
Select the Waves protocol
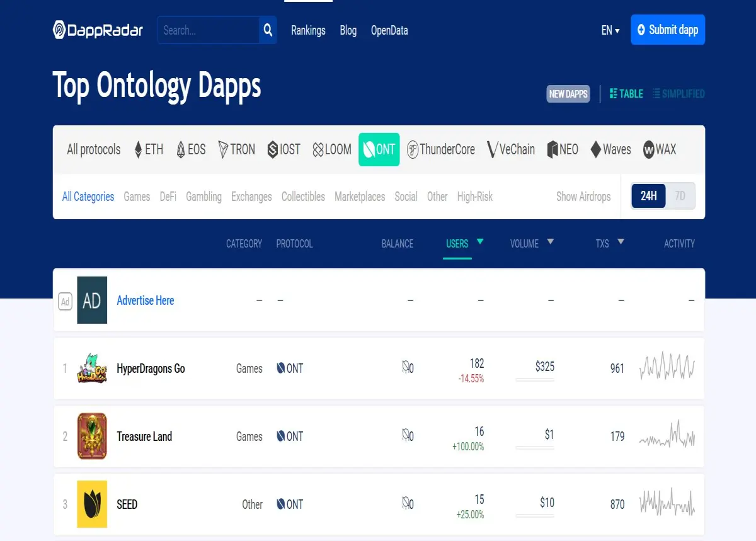click(610, 149)
